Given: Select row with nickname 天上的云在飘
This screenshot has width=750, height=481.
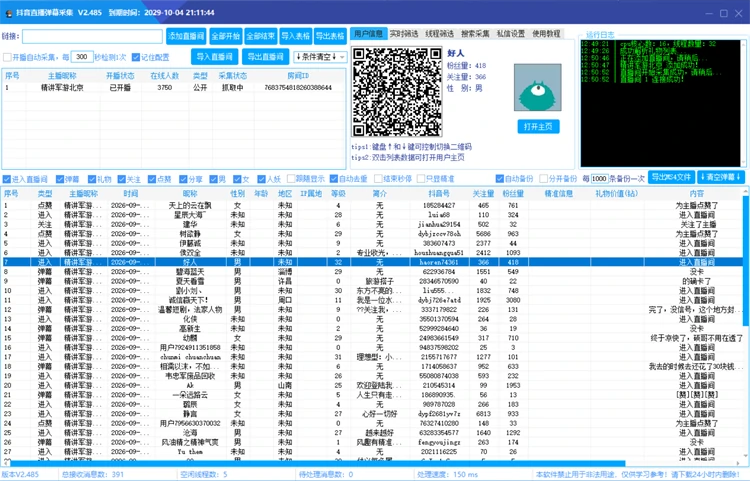Looking at the screenshot, I should tap(372, 205).
